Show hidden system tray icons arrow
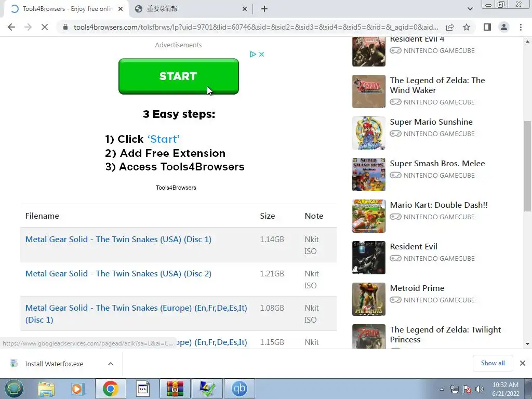 pyautogui.click(x=442, y=389)
